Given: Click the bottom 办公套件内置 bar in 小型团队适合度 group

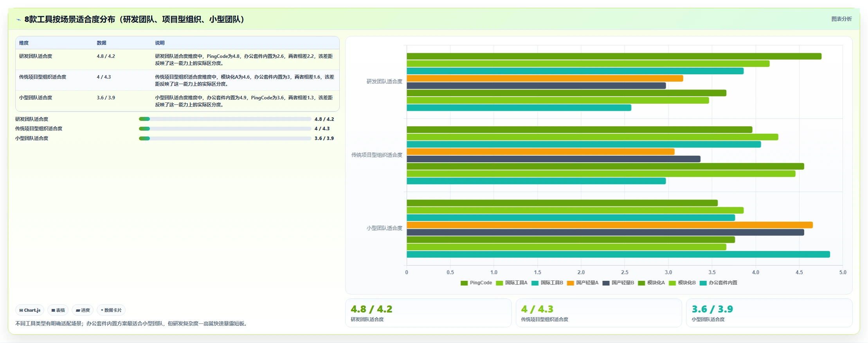Looking at the screenshot, I should tap(618, 255).
